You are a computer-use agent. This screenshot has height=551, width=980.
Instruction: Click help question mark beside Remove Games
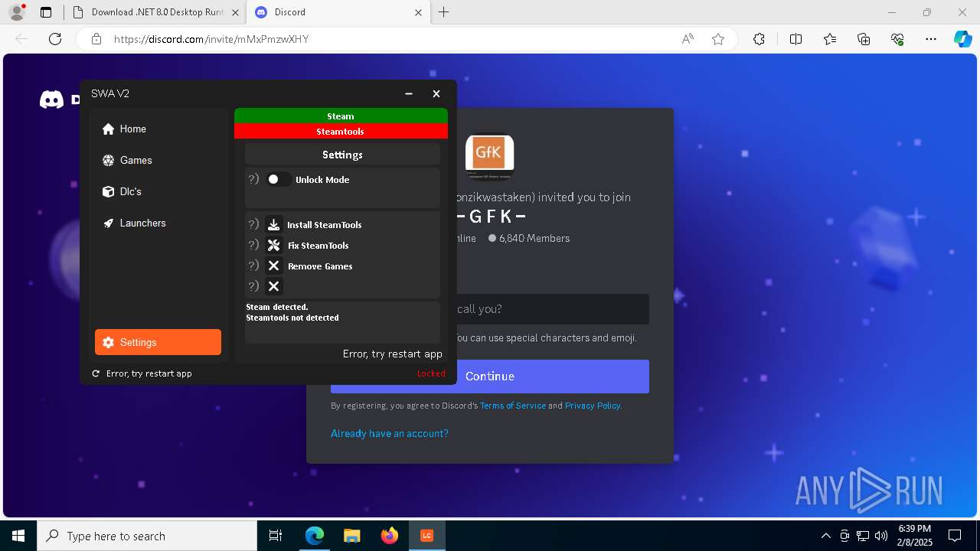(x=253, y=266)
